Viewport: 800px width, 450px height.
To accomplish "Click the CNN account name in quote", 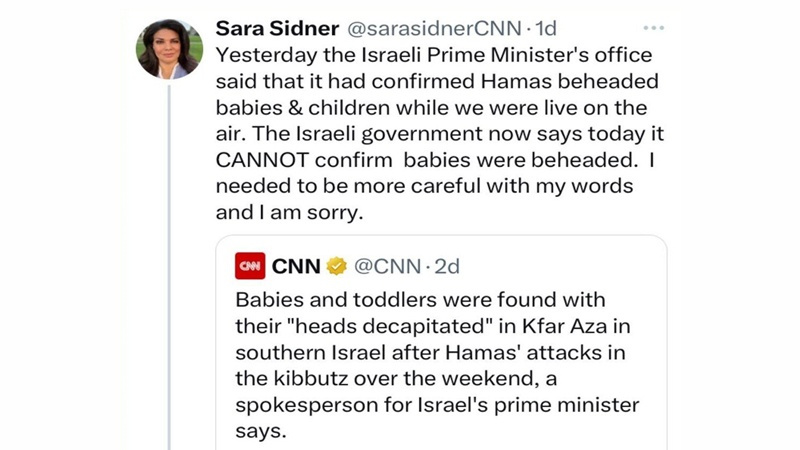I will coord(296,266).
